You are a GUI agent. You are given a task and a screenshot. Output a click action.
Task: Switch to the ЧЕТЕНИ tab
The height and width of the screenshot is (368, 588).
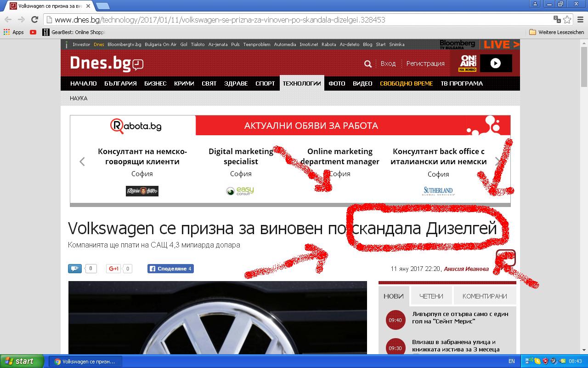point(431,296)
